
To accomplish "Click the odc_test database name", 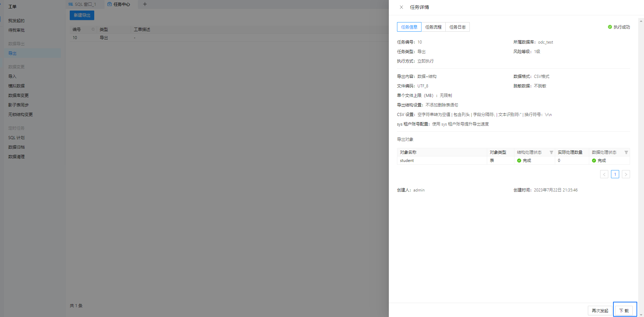I will [x=545, y=42].
